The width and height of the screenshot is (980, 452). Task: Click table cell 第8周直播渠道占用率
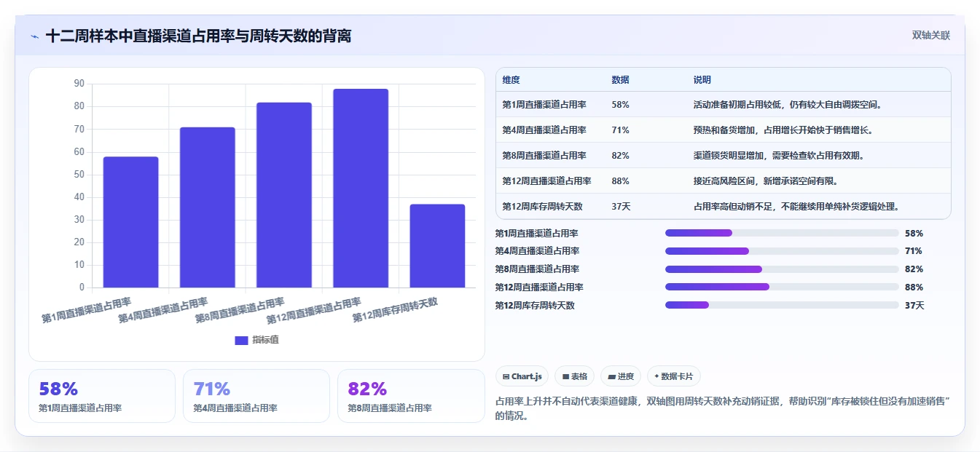click(544, 156)
